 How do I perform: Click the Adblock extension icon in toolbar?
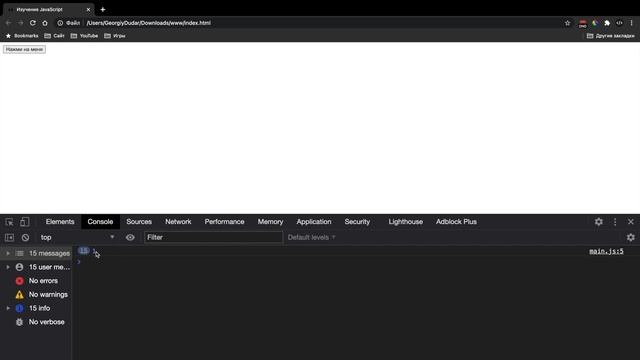[x=582, y=24]
